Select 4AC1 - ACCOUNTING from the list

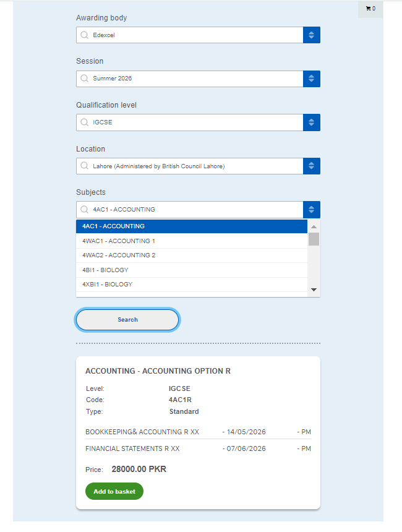(x=191, y=226)
